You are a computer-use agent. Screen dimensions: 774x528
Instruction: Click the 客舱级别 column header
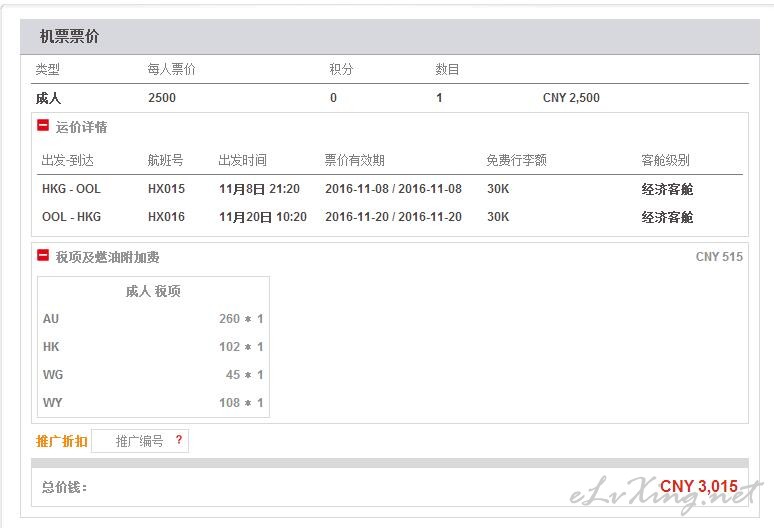(665, 160)
